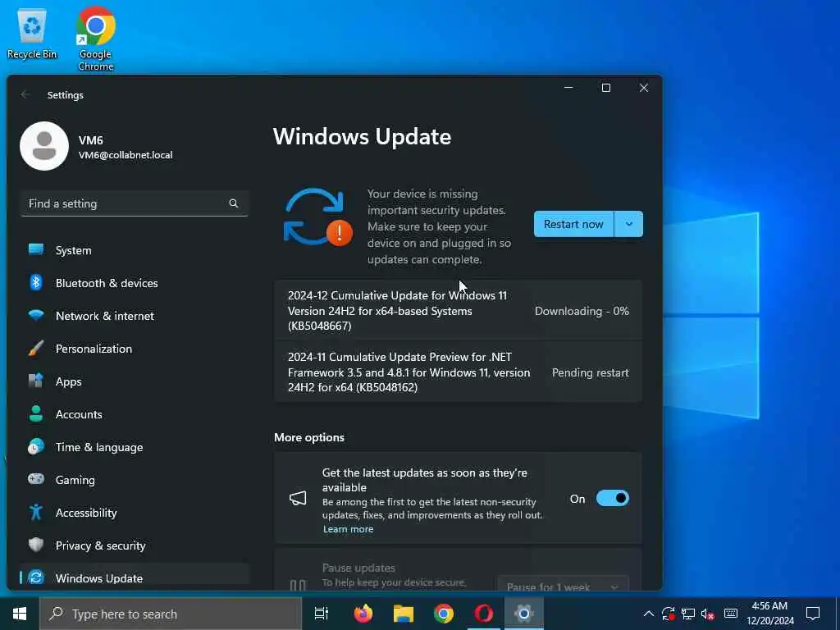Open Recycle Bin desktop icon
Image resolution: width=840 pixels, height=630 pixels.
pos(32,34)
